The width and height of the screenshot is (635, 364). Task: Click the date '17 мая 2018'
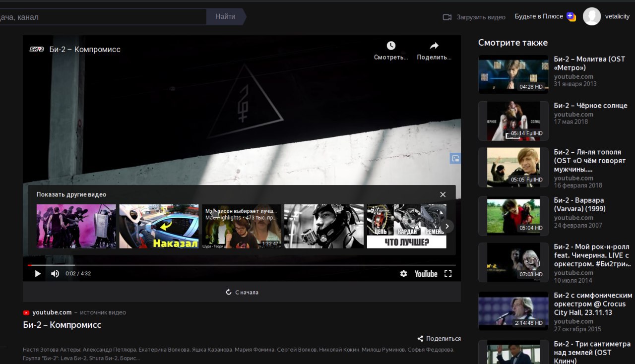[571, 121]
